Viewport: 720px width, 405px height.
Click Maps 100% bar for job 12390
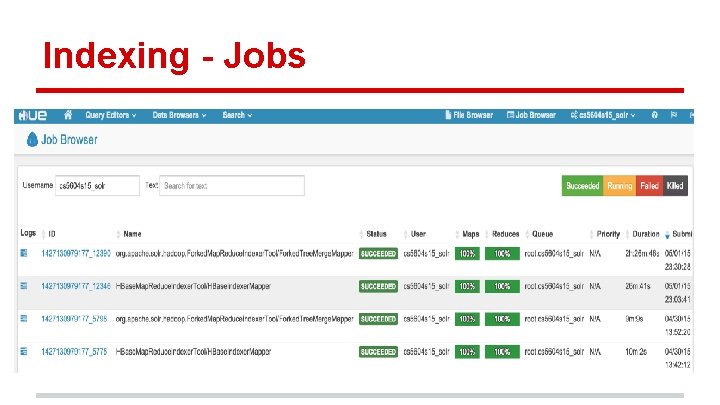pyautogui.click(x=467, y=253)
